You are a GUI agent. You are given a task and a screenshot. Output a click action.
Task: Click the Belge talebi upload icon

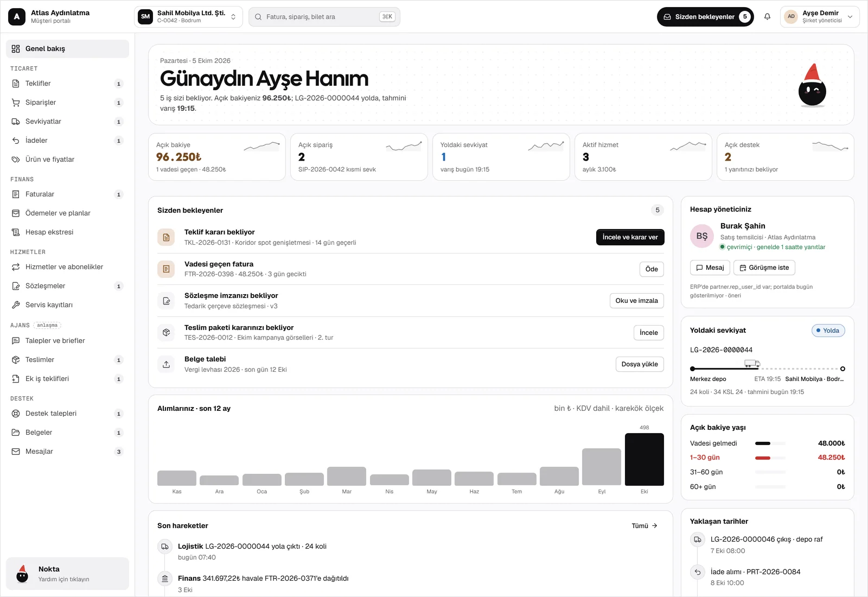click(x=166, y=364)
